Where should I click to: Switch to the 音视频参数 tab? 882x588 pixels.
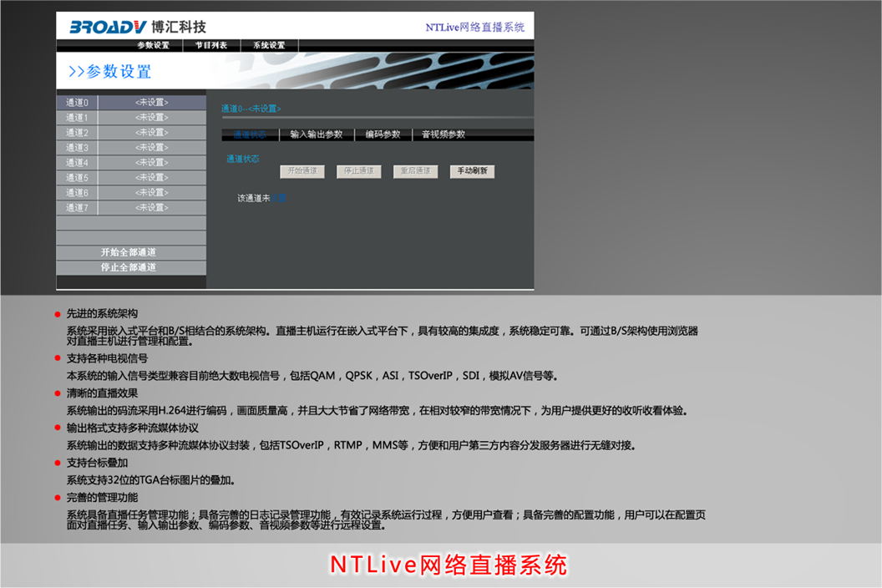(444, 134)
